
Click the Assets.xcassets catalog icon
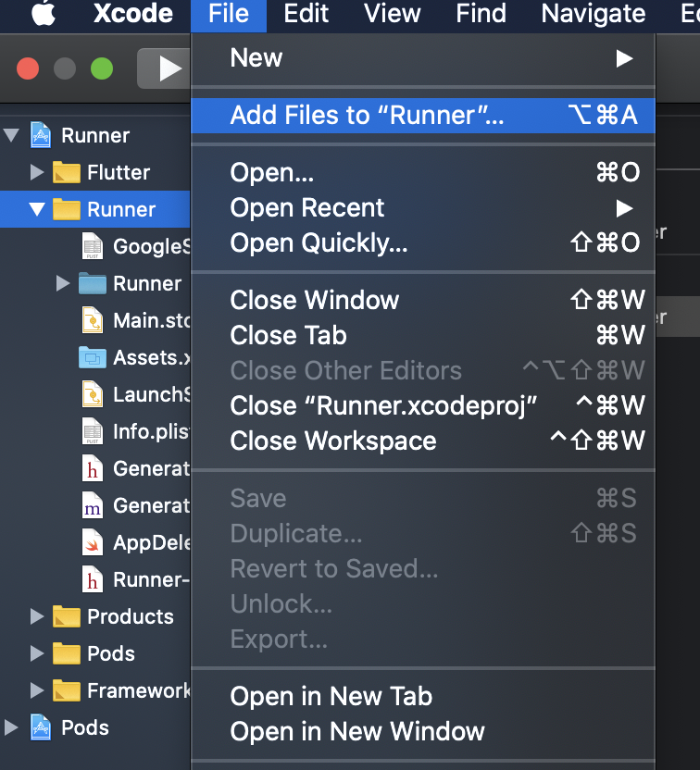pyautogui.click(x=93, y=357)
